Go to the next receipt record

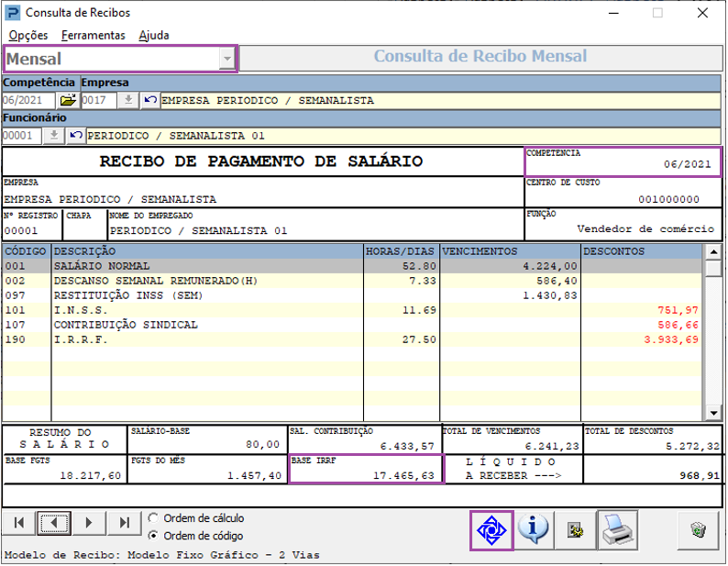[89, 523]
